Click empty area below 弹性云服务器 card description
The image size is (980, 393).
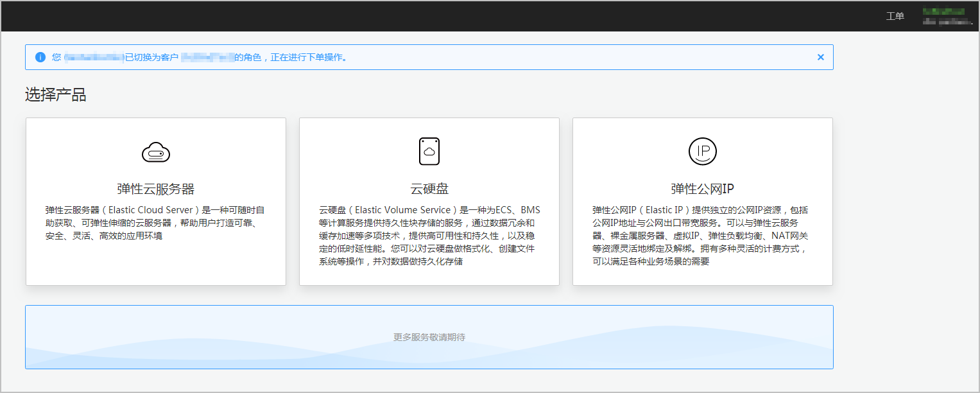[x=155, y=265]
